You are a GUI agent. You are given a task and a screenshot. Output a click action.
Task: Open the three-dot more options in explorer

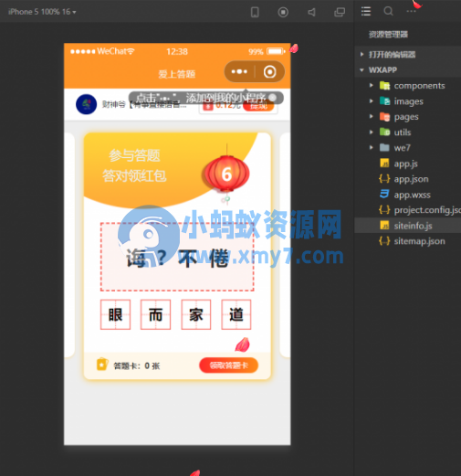411,11
